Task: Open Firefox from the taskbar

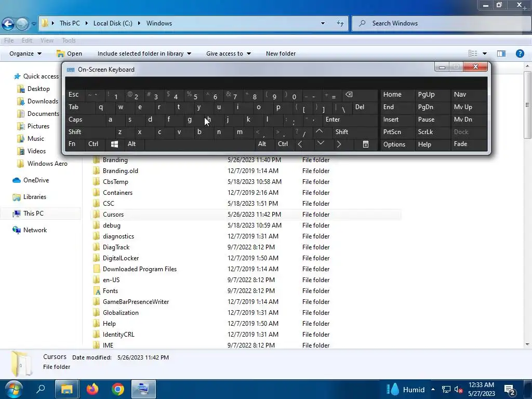Action: [x=92, y=389]
